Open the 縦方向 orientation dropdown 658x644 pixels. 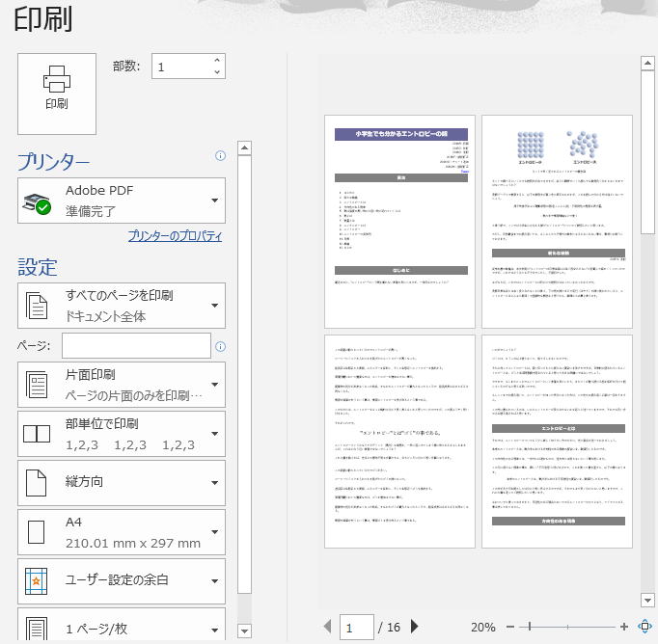(x=122, y=483)
